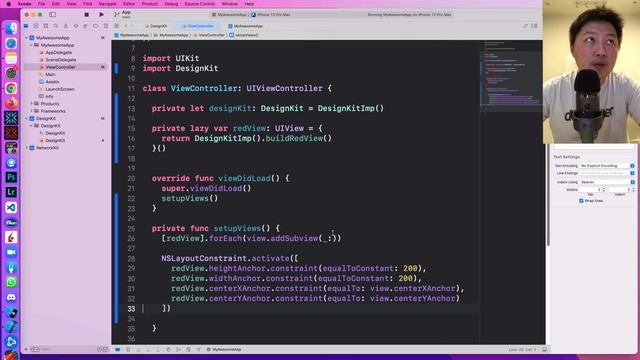Collapse the MyAwesomeApp project root
This screenshot has width=640, height=360.
pos(27,38)
